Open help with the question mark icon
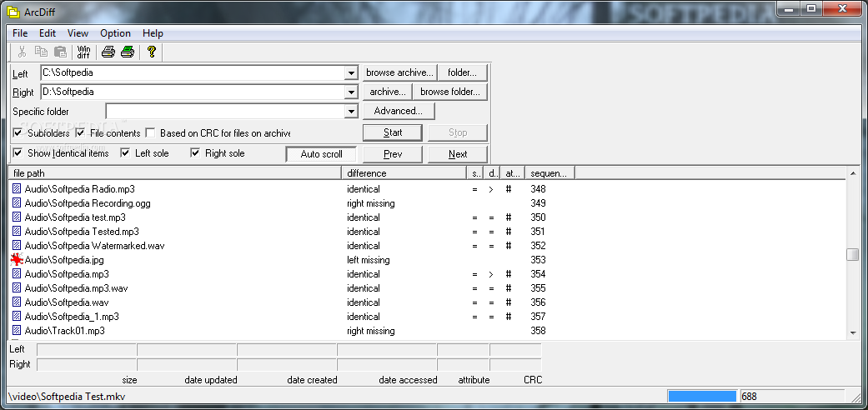 [x=152, y=52]
